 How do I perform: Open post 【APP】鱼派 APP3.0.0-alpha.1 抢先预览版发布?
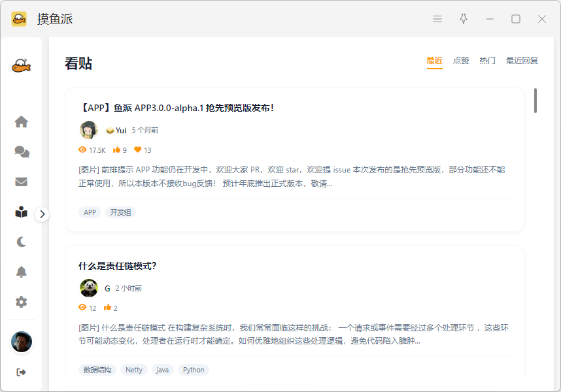coord(176,108)
